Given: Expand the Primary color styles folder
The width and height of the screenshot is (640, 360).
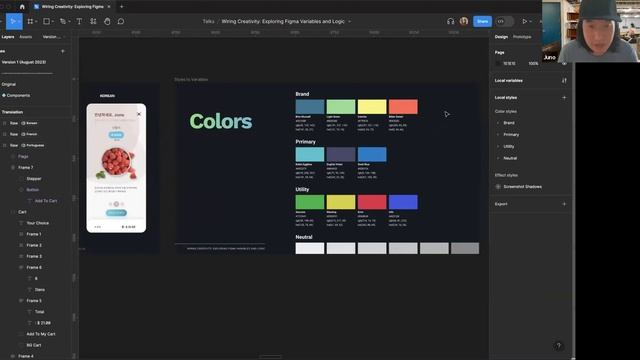Looking at the screenshot, I should tap(498, 134).
